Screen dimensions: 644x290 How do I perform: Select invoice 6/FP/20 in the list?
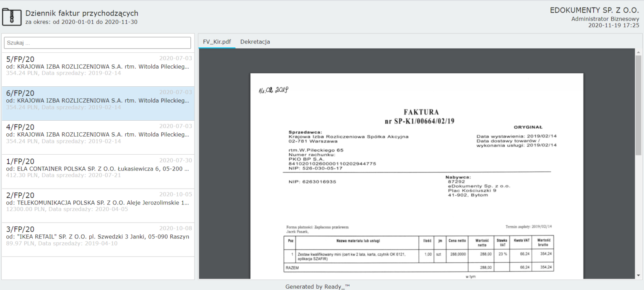pos(98,104)
